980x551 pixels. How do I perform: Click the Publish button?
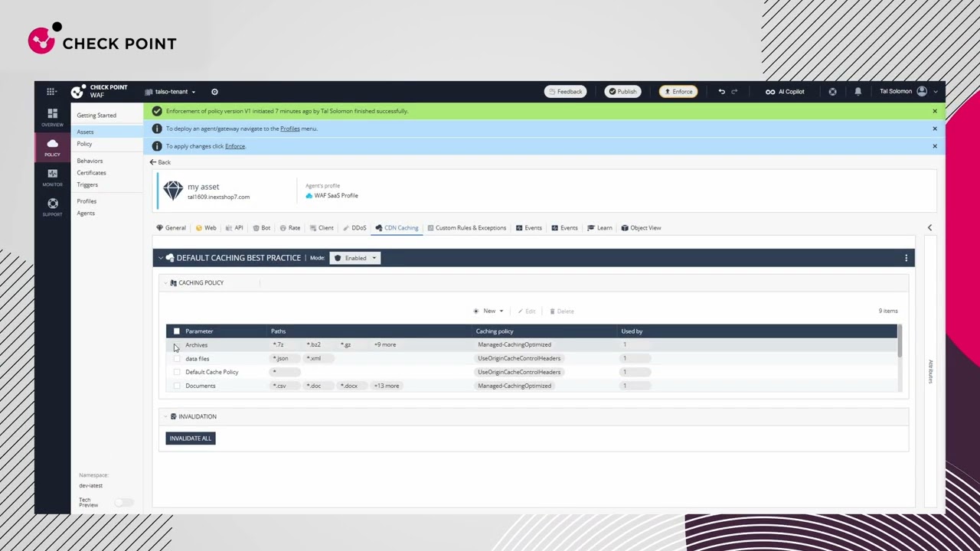pos(622,92)
